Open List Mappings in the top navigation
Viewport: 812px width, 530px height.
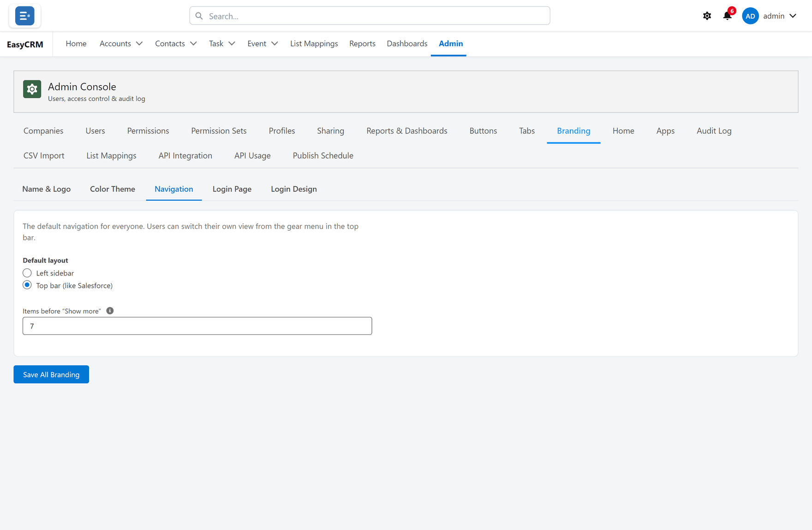314,43
